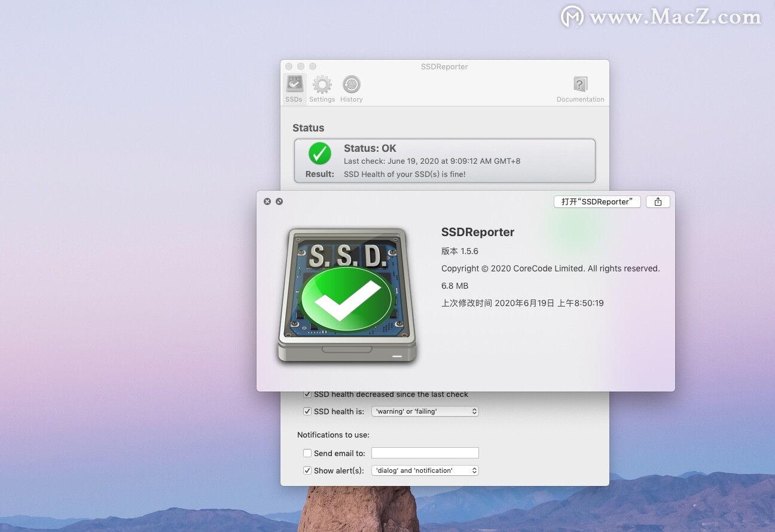The height and width of the screenshot is (532, 775).
Task: Open the SSDs toolbar tab
Action: 294,89
